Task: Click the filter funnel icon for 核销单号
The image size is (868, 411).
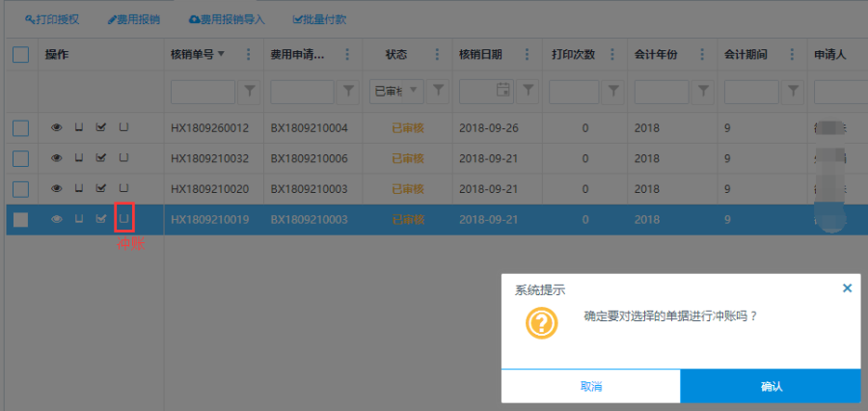Action: [250, 91]
